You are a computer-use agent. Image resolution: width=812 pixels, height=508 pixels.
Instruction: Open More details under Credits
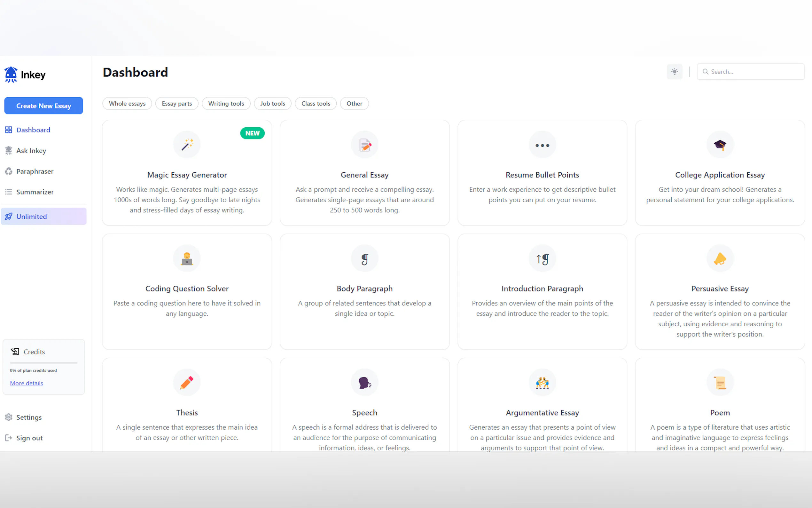click(26, 383)
